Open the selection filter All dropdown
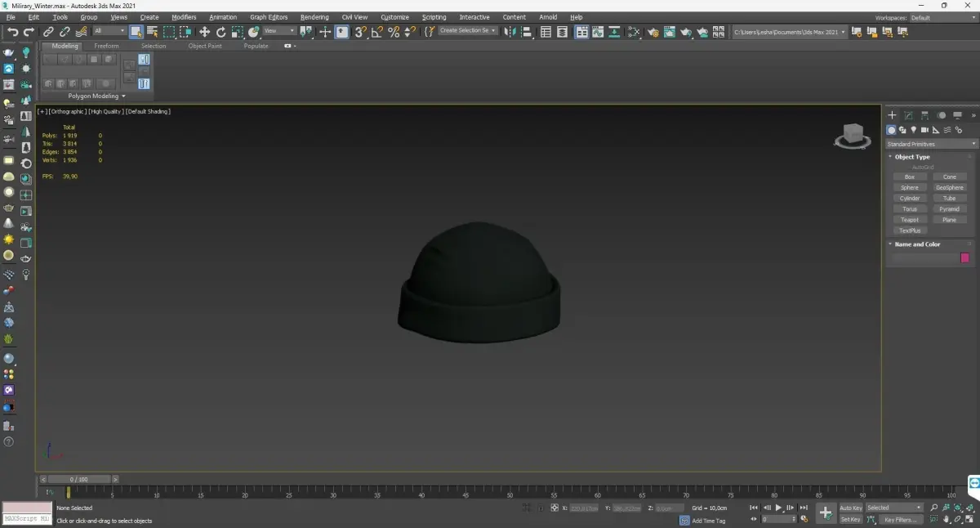 (109, 31)
